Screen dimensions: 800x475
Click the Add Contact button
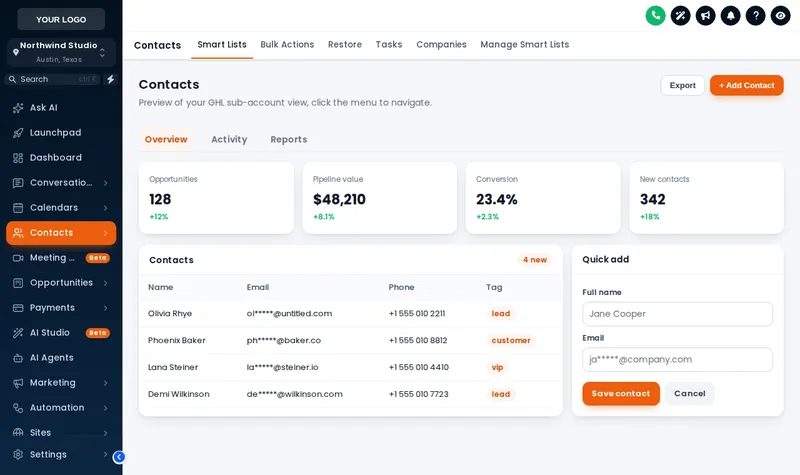[746, 85]
